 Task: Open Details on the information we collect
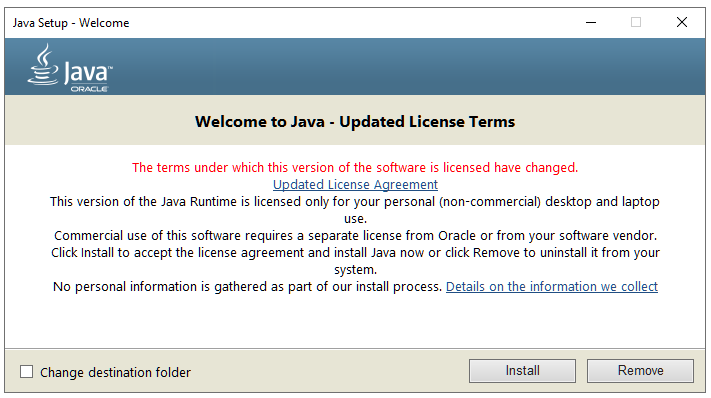point(552,286)
